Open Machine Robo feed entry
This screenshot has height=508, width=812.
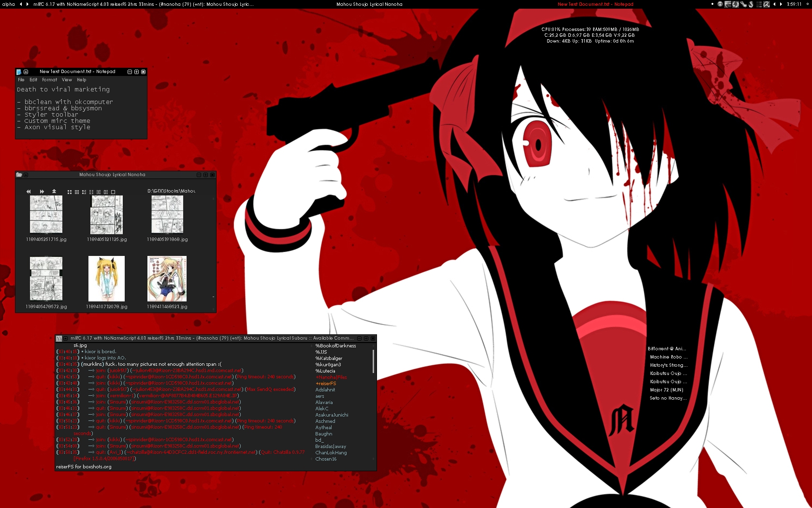pyautogui.click(x=668, y=357)
